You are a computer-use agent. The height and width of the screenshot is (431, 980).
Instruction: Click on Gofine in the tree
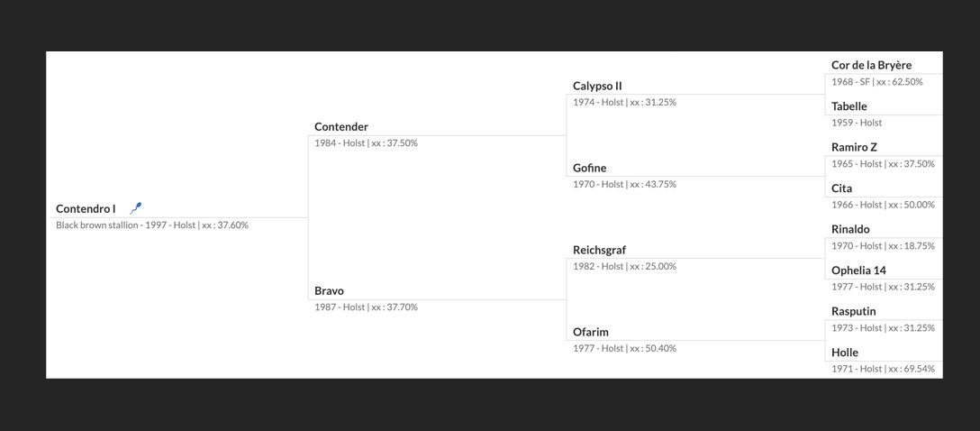tap(590, 168)
